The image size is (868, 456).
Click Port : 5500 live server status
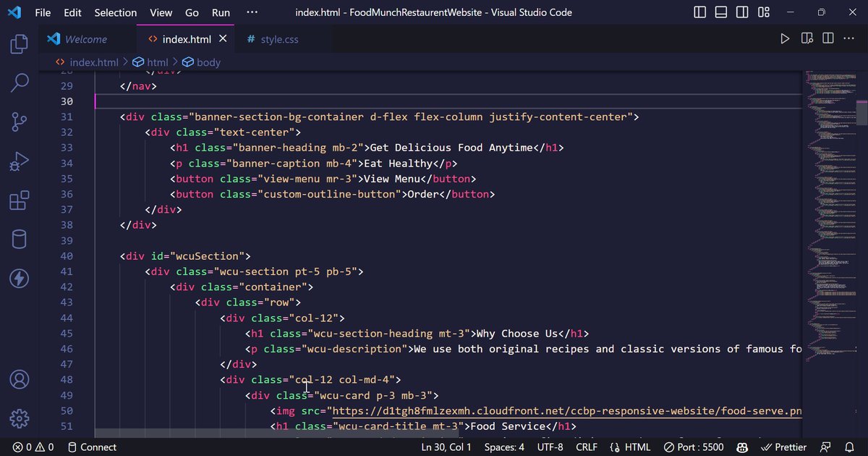point(694,447)
